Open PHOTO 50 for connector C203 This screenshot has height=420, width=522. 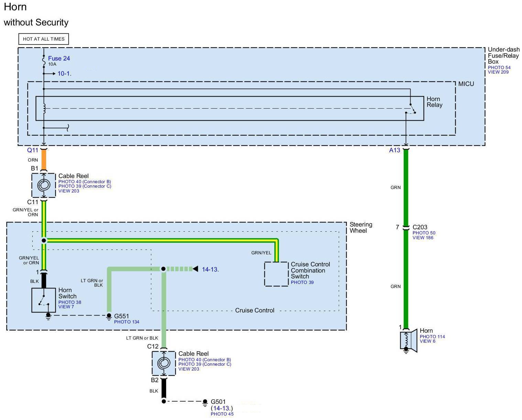tap(424, 233)
